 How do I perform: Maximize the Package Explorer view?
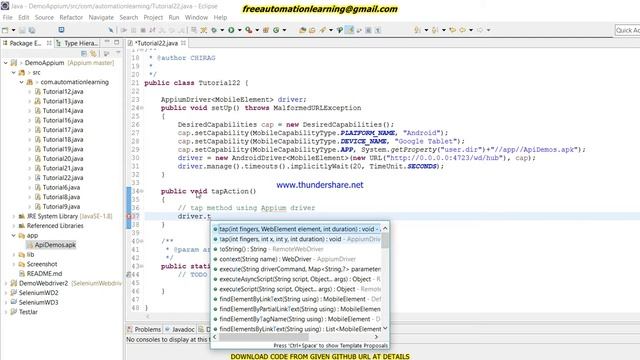pos(117,42)
